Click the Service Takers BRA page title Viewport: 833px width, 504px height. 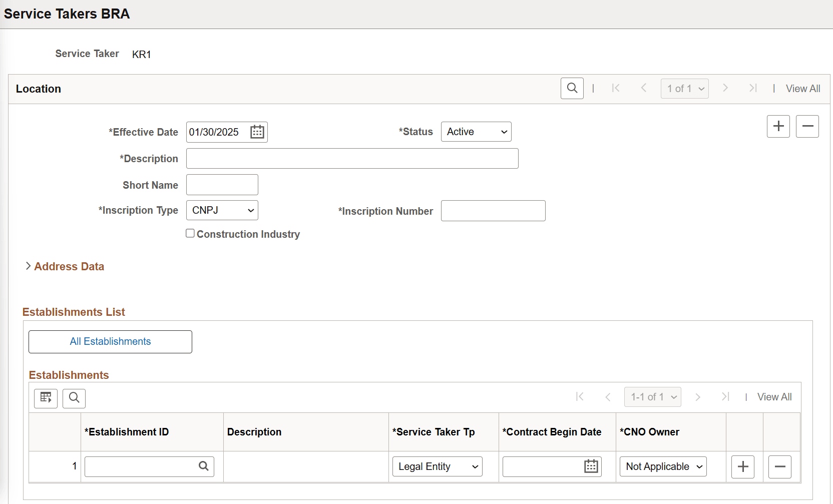point(67,14)
